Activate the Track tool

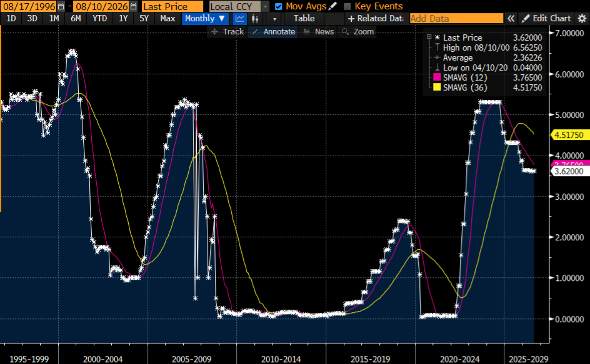coord(227,32)
